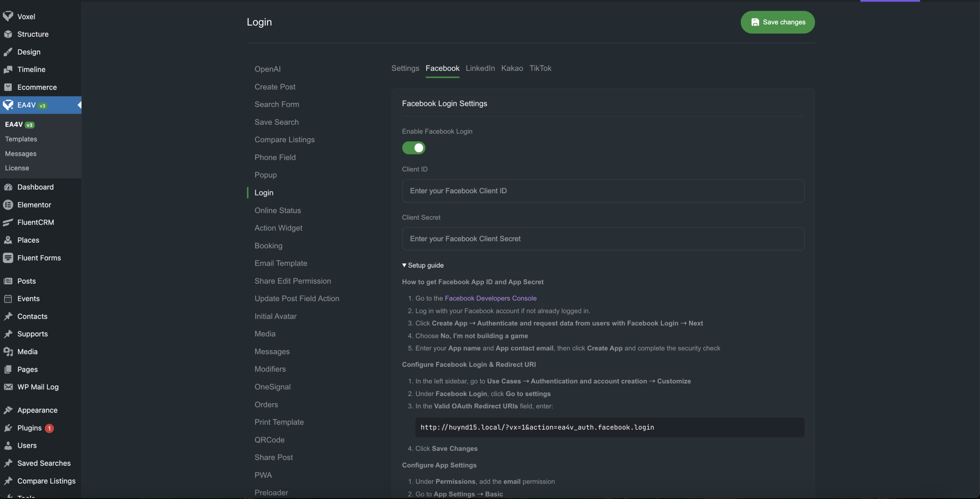Open the Events calendar icon
The width and height of the screenshot is (980, 499).
[8, 298]
